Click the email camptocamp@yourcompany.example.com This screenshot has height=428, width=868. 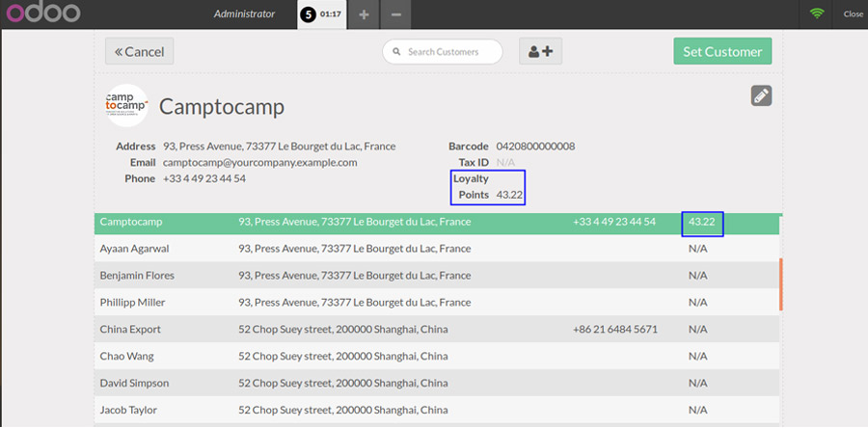pos(259,163)
